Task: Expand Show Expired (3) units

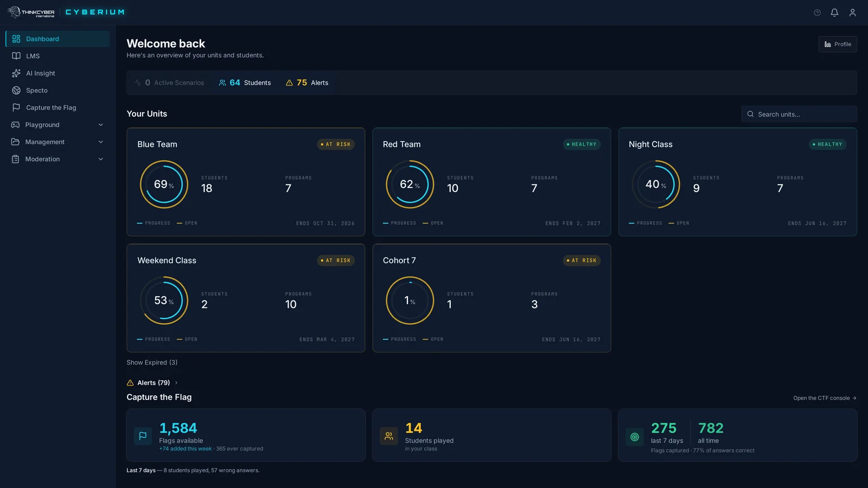Action: tap(152, 363)
